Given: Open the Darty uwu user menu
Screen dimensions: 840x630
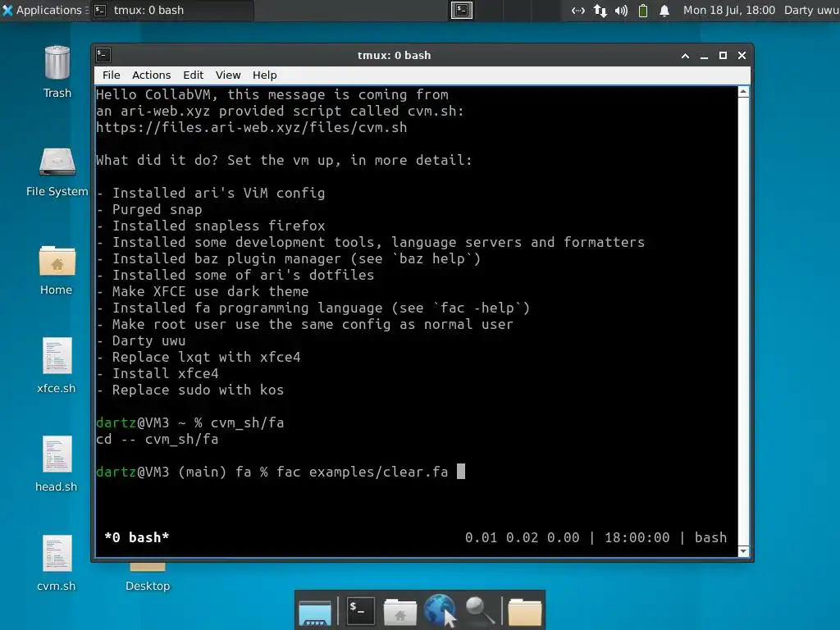Looking at the screenshot, I should pyautogui.click(x=811, y=10).
